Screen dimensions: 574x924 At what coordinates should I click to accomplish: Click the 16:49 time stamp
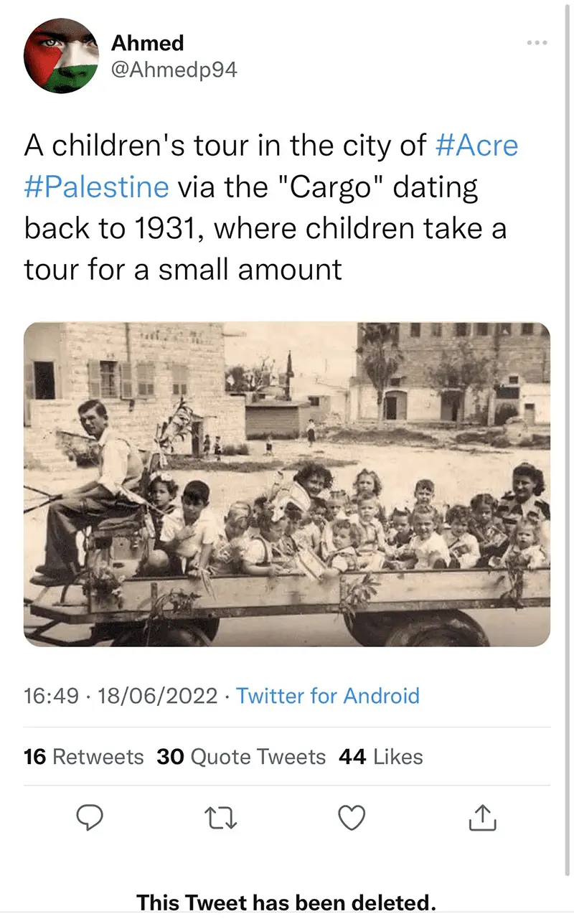[x=50, y=695]
